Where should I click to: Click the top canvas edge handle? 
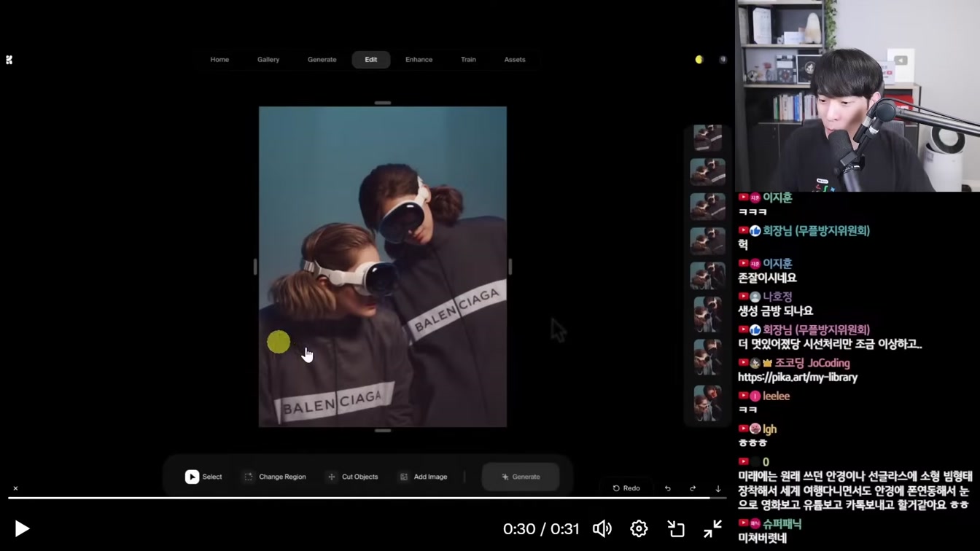click(383, 103)
